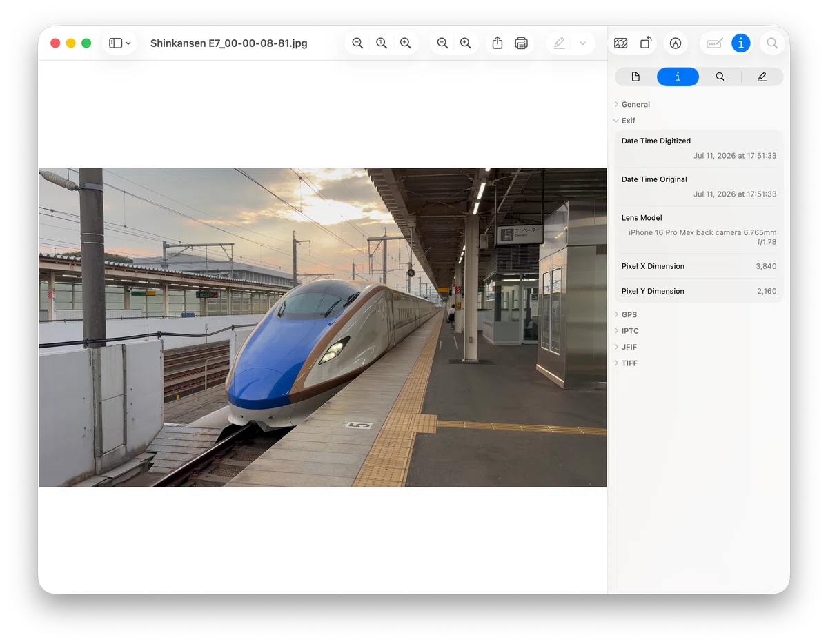Open the toolbar search magnifier
The height and width of the screenshot is (644, 828).
[772, 43]
